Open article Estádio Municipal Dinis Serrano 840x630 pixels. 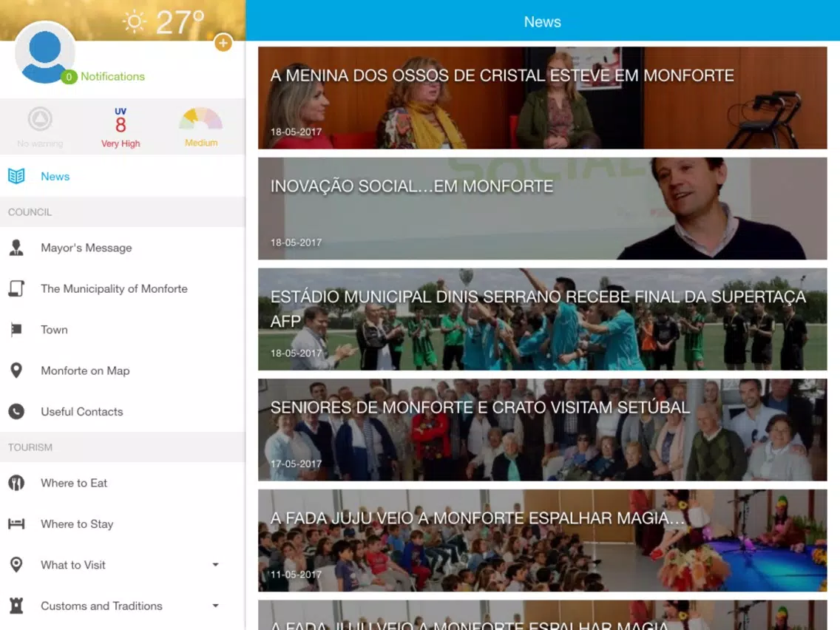click(542, 319)
